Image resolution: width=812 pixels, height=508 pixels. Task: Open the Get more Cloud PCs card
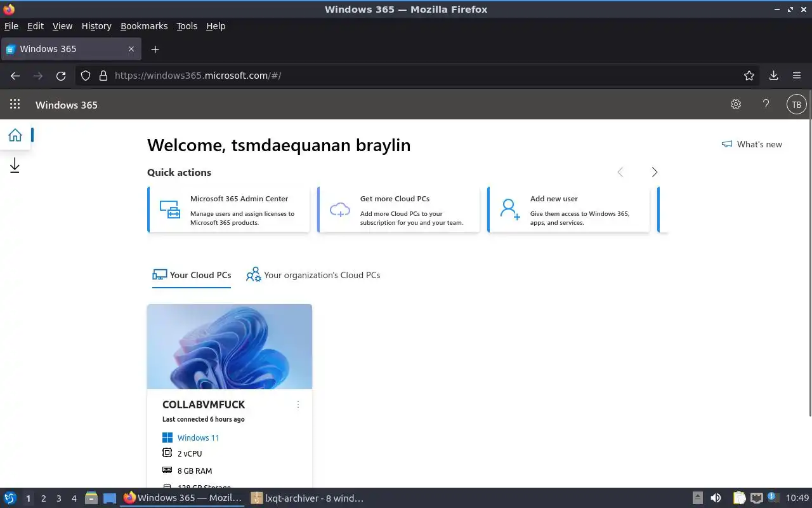[x=398, y=210]
